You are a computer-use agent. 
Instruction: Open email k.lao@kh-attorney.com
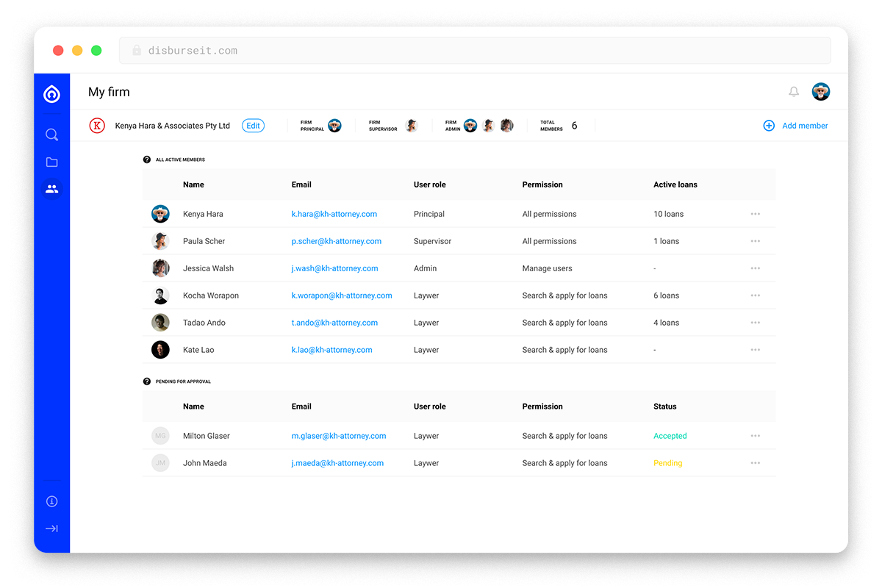tap(332, 350)
